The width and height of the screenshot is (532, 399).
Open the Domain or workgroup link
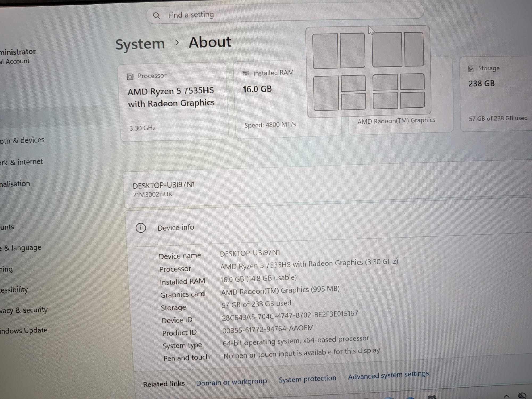tap(231, 382)
